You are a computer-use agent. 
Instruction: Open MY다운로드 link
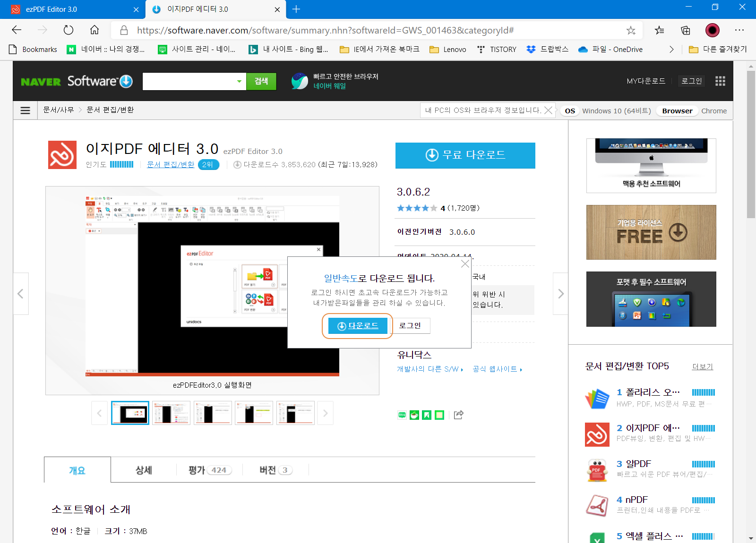(x=646, y=81)
